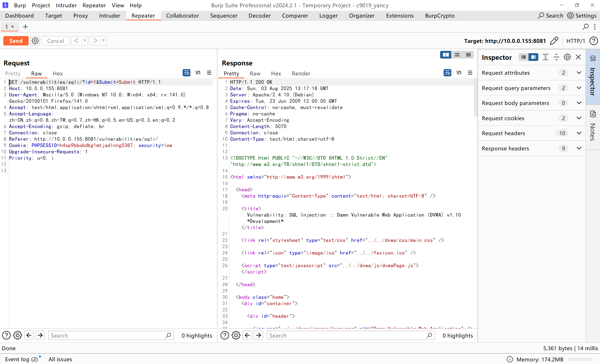Click Expand all Inspector sections icon
600x364 pixels.
pyautogui.click(x=545, y=57)
